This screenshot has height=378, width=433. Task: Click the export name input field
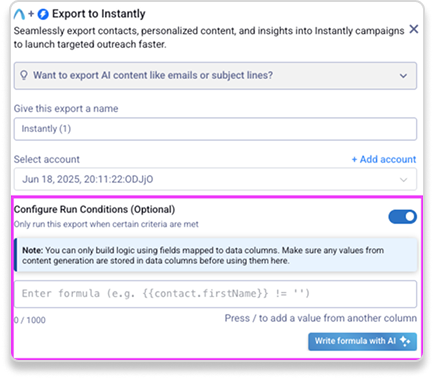click(215, 129)
